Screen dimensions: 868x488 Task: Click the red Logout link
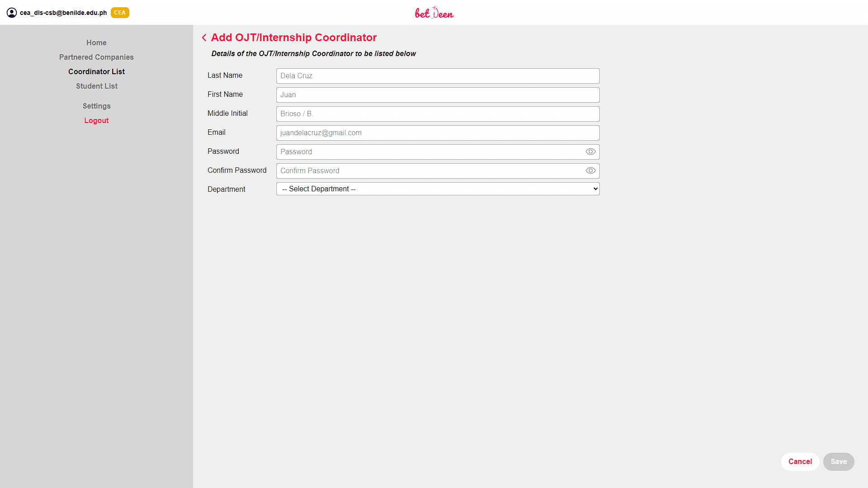96,120
